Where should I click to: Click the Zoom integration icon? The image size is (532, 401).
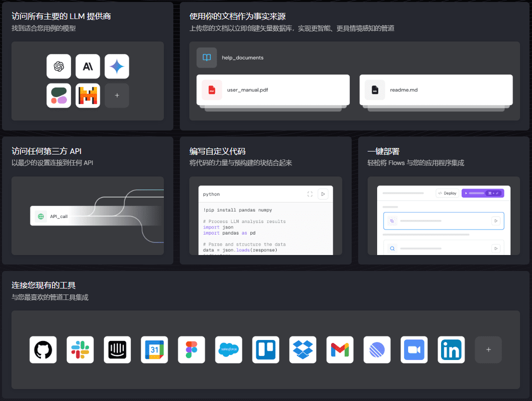click(414, 349)
